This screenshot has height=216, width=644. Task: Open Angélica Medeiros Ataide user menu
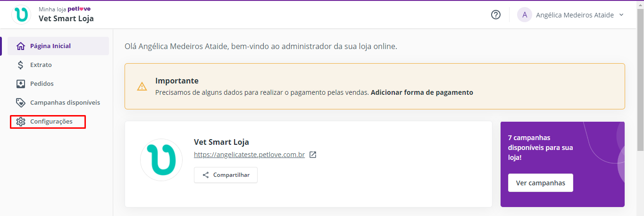575,15
